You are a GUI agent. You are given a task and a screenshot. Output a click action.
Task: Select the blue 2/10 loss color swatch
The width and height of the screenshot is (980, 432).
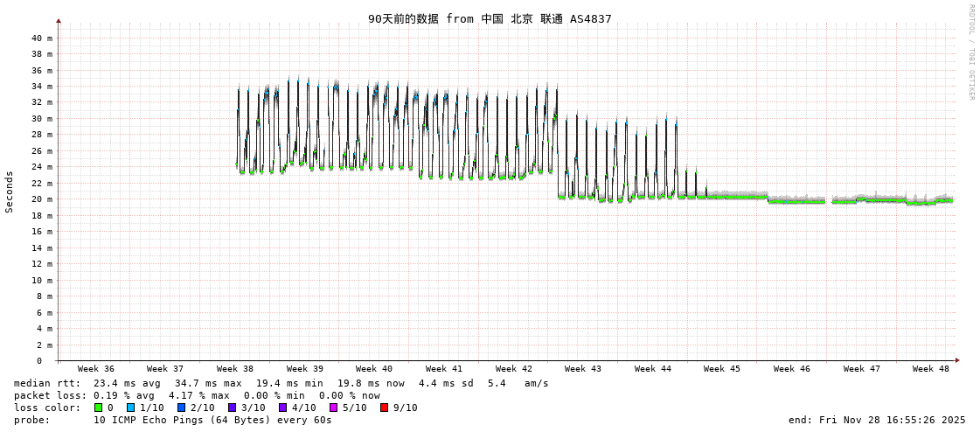tap(182, 408)
